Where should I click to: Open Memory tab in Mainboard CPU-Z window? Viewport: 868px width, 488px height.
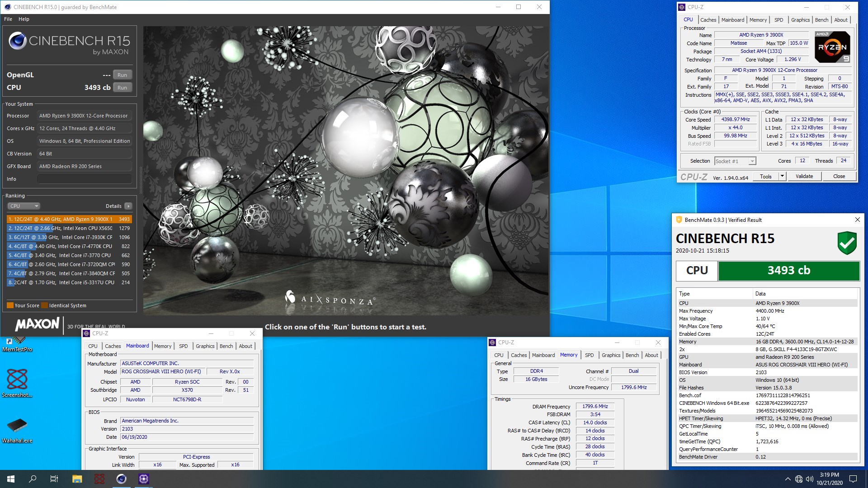163,346
